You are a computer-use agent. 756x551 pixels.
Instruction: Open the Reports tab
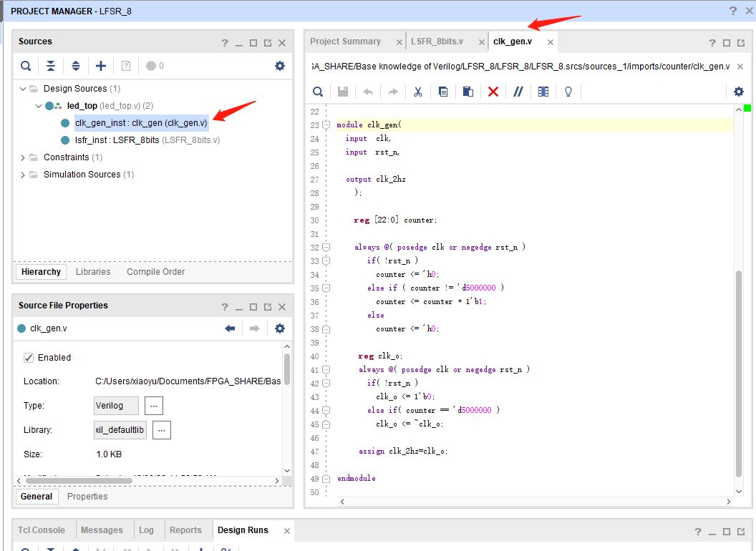tap(185, 530)
